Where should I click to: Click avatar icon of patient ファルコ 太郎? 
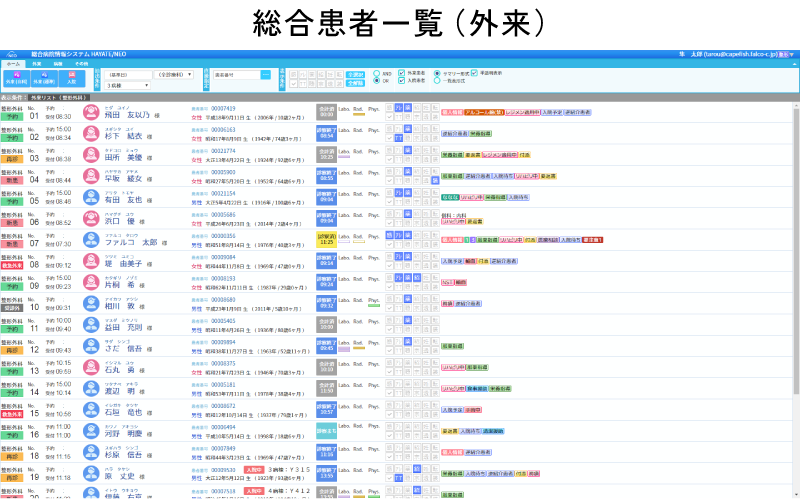91,240
